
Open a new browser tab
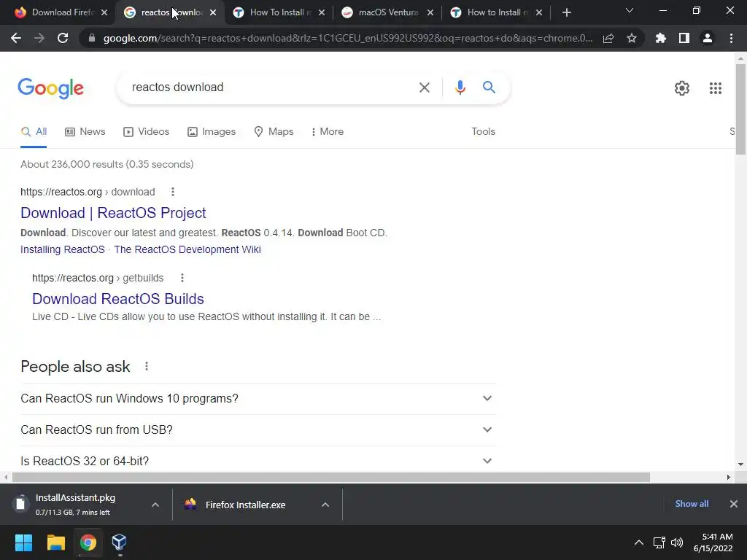tap(566, 13)
